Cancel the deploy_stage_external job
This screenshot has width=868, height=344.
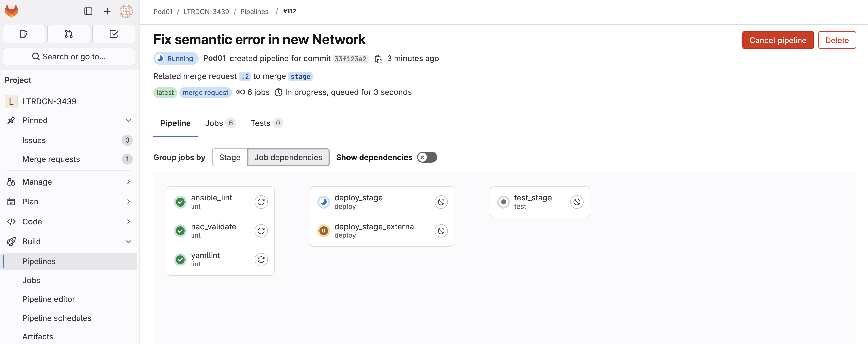tap(441, 231)
